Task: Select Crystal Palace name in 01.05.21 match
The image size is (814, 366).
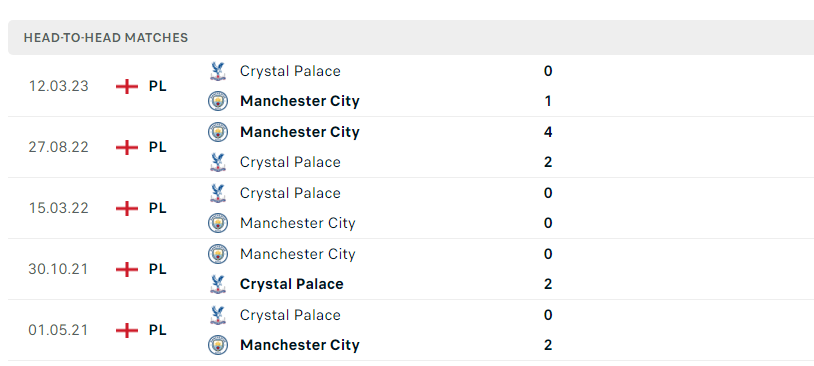Action: [x=290, y=315]
